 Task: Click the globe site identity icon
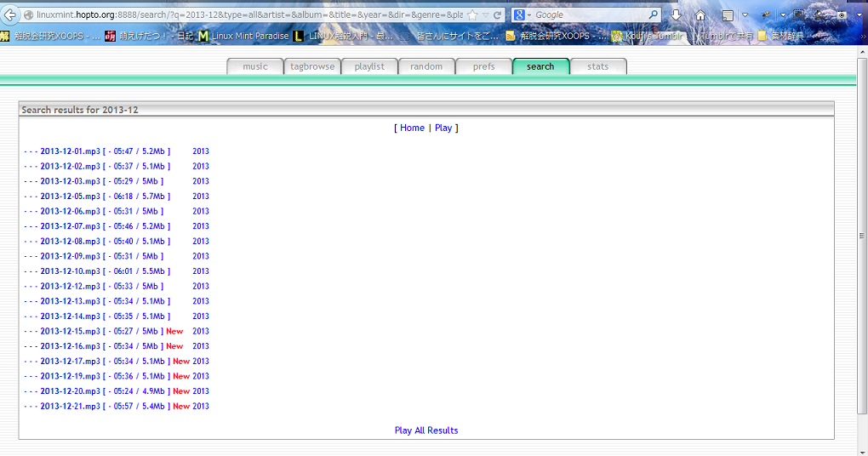[28, 15]
